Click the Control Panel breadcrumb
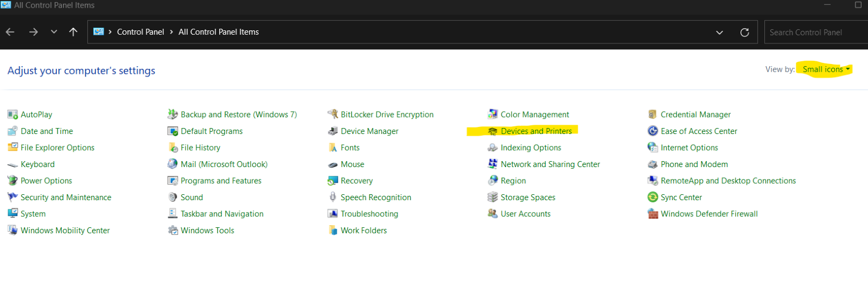This screenshot has width=868, height=300. click(141, 32)
